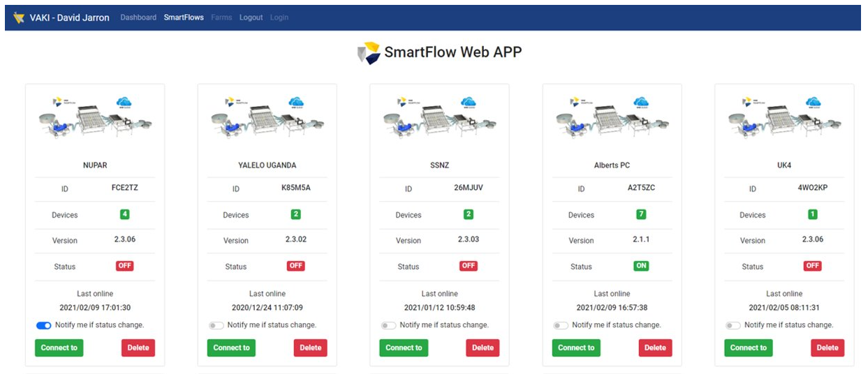868x374 pixels.
Task: Click Connect to on SSNZ card
Action: (404, 347)
